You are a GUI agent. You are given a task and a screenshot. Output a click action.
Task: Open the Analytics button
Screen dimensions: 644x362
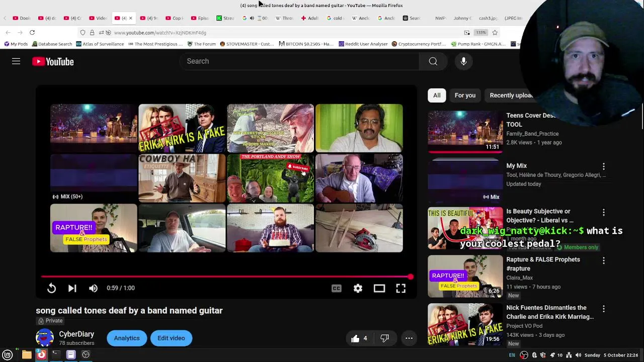coord(127,338)
